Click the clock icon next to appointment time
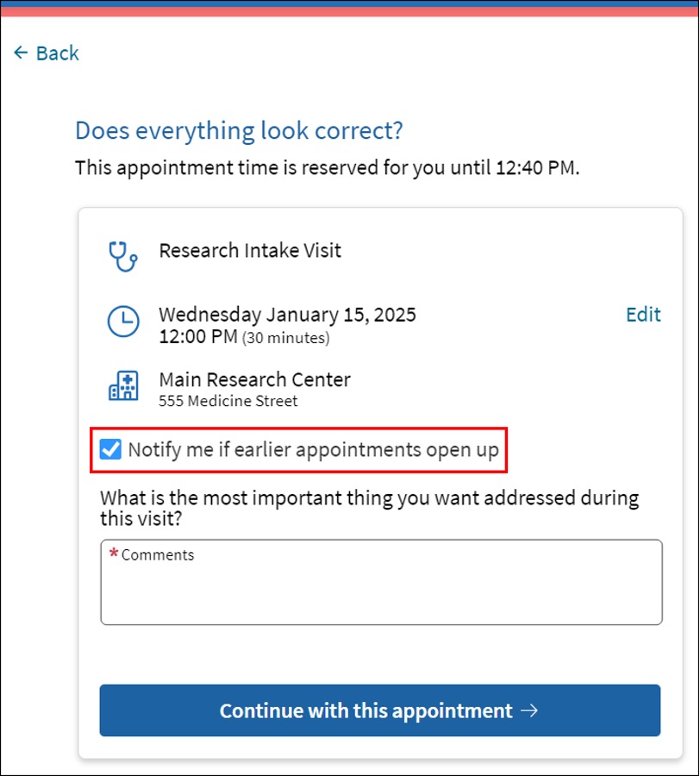Screen dimensions: 700x776 tap(124, 322)
